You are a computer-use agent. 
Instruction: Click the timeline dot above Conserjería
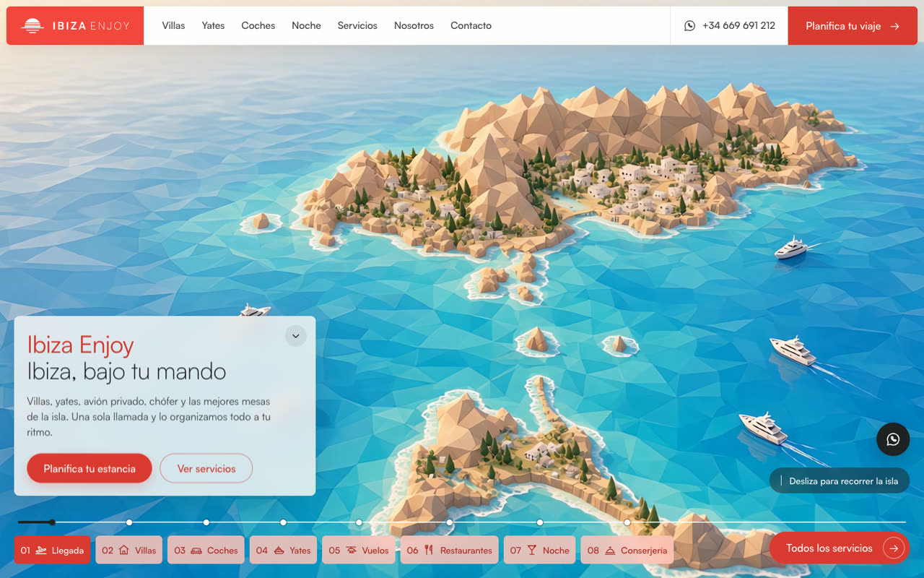(x=627, y=522)
